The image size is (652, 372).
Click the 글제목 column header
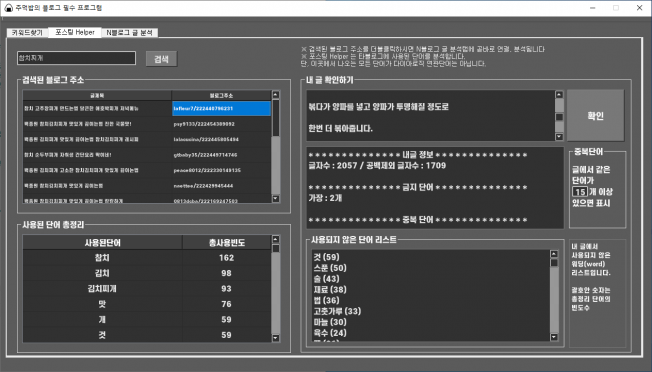[x=97, y=96]
